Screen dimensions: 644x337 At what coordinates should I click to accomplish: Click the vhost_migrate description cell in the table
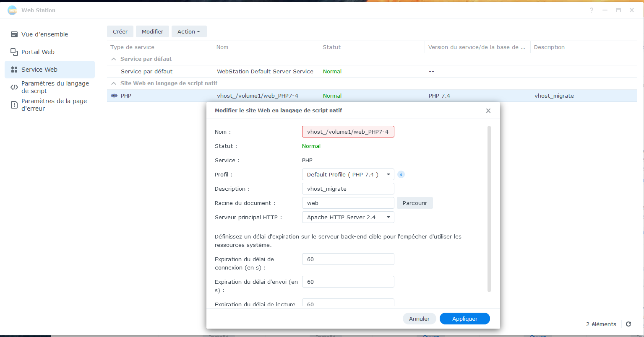(x=554, y=96)
